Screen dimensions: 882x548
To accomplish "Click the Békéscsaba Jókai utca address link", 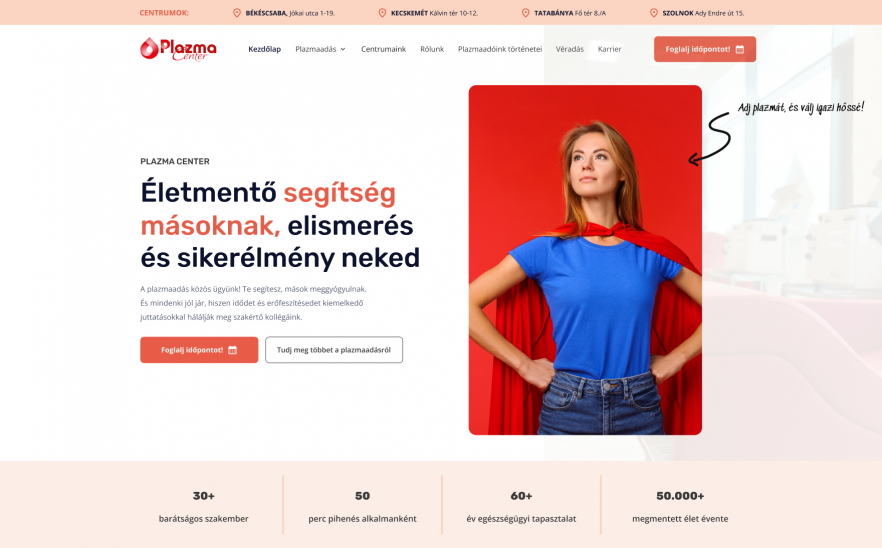I will (x=290, y=13).
